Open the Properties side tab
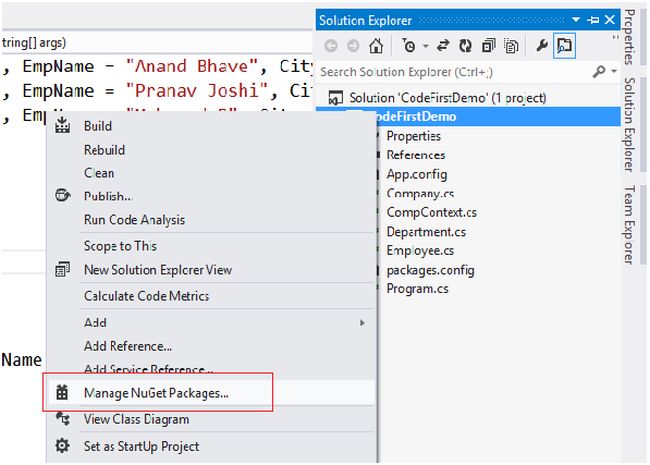The width and height of the screenshot is (650, 465). click(x=629, y=37)
